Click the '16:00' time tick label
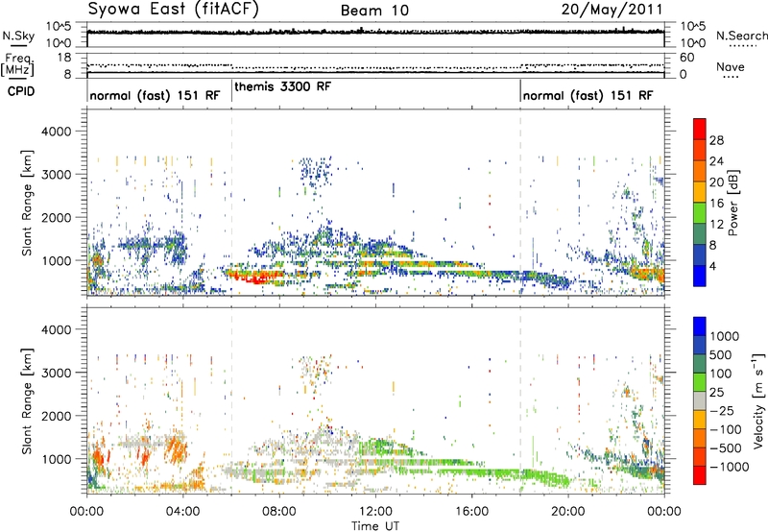 (x=471, y=512)
